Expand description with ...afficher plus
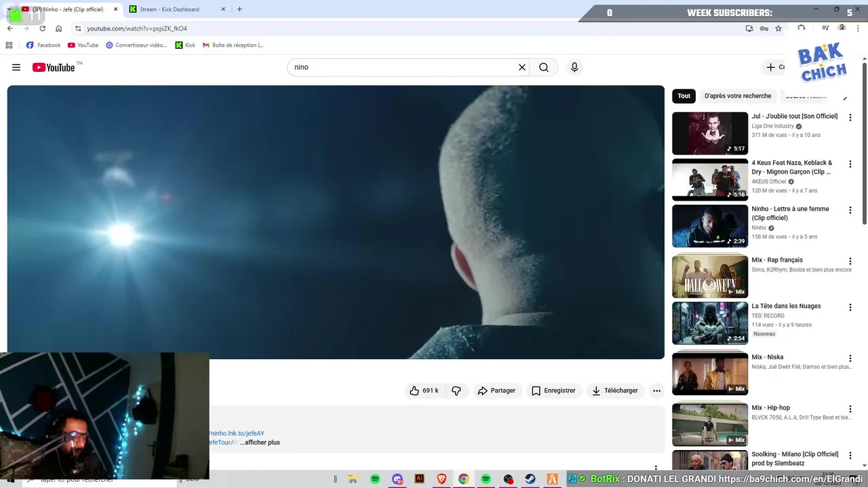Screen dimensions: 868x488 tap(260, 443)
